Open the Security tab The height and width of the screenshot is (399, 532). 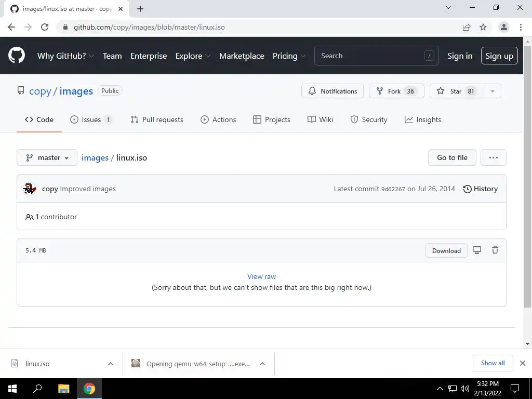tap(369, 119)
